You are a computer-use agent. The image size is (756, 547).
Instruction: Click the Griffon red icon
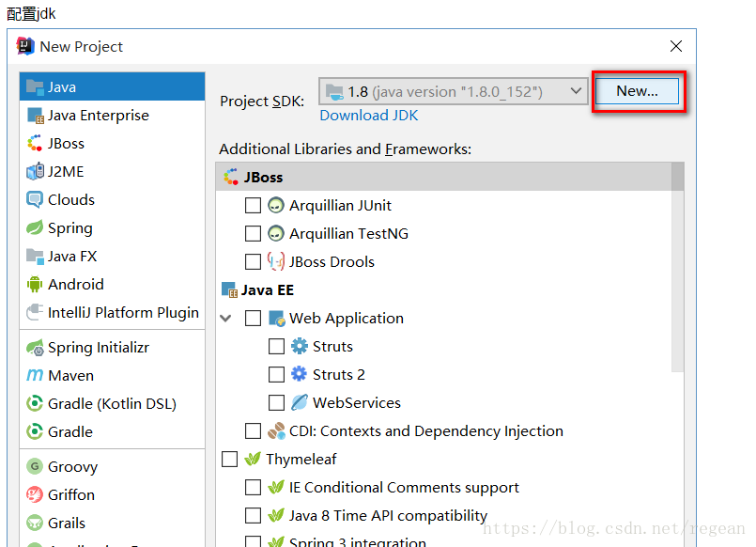[35, 494]
